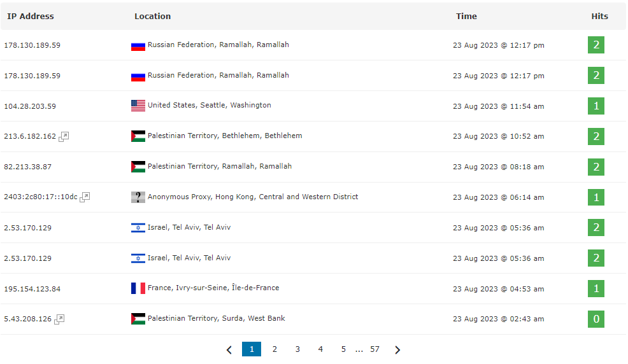Click the green hits badge for 104.28.203.59
The width and height of the screenshot is (628, 364).
(596, 106)
